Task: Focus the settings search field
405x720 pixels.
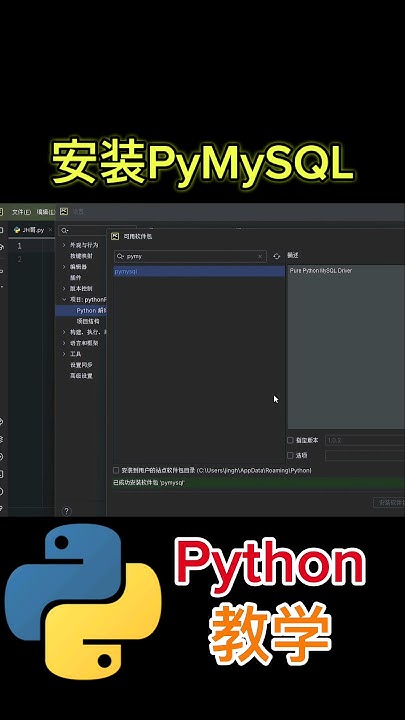Action: click(97, 231)
